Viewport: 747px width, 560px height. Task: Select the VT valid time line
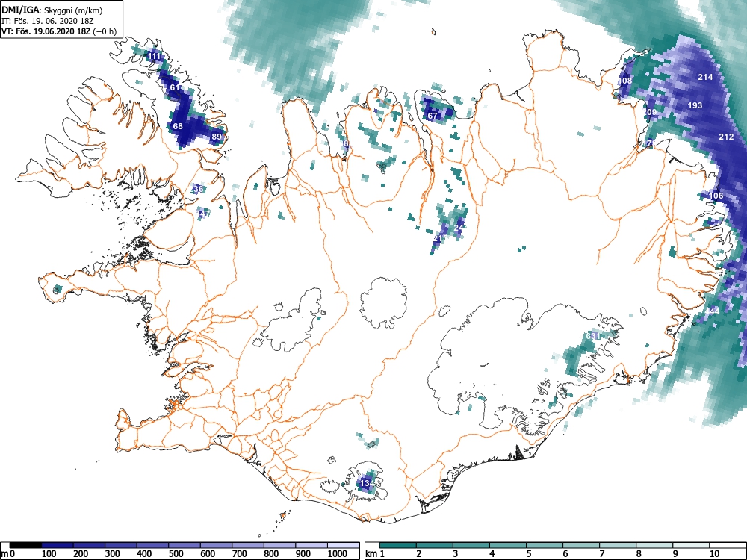[x=58, y=31]
